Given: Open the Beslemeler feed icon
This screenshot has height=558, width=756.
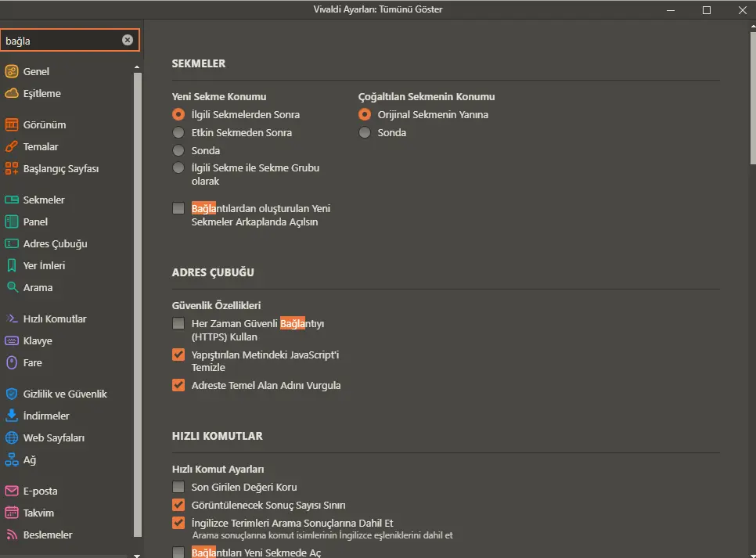Looking at the screenshot, I should 12,535.
